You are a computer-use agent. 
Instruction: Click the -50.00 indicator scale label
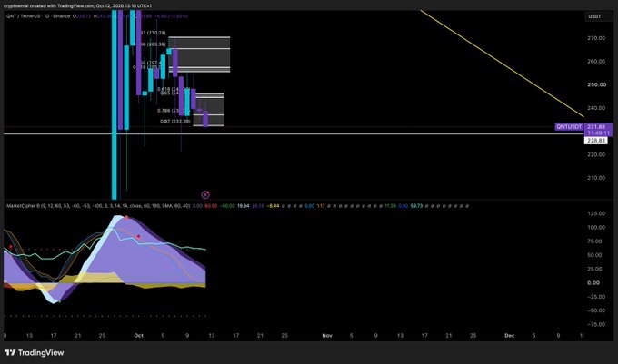click(x=596, y=310)
